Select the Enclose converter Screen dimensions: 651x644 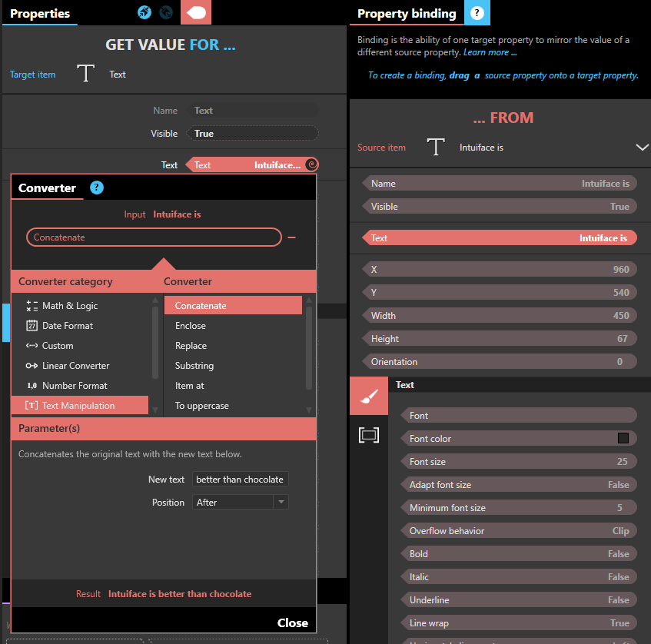tap(234, 326)
